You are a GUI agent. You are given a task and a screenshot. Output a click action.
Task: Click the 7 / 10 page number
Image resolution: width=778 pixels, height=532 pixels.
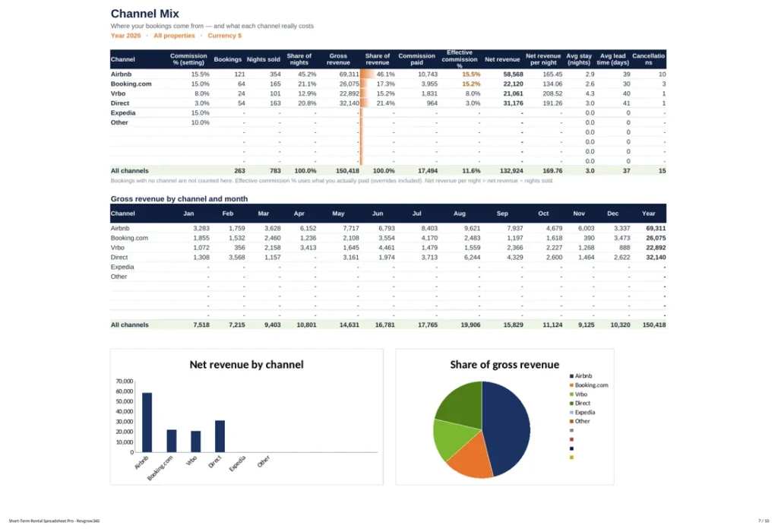pos(764,521)
